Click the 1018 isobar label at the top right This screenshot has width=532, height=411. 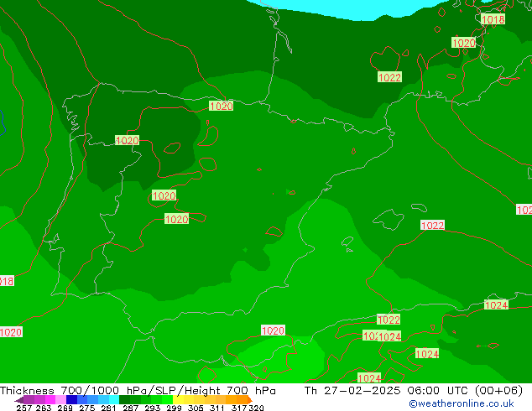point(493,19)
